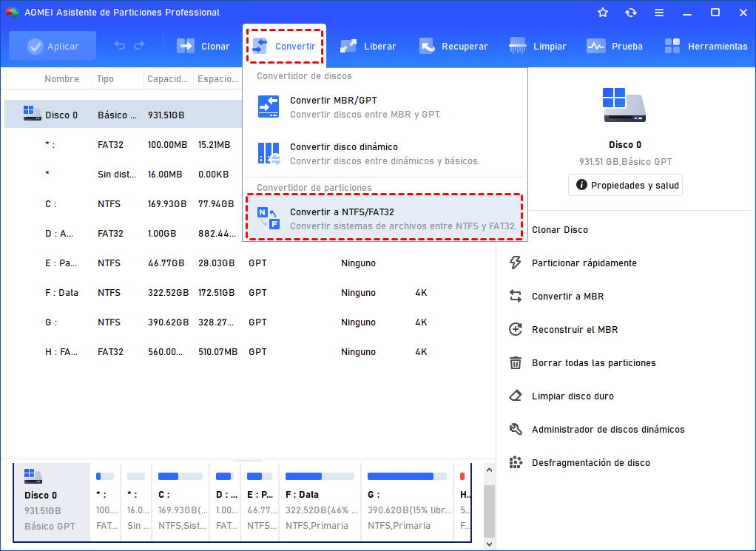This screenshot has width=756, height=551.
Task: Click Propiedades y salud button
Action: point(625,185)
